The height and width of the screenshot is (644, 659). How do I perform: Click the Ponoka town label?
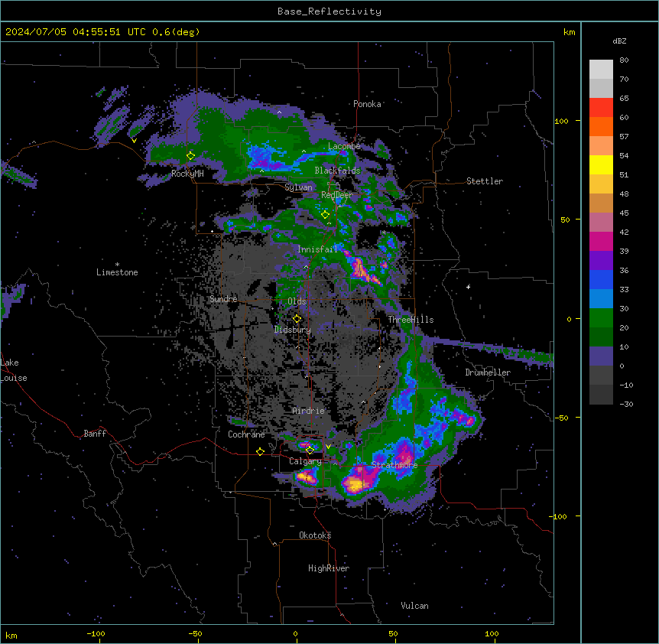[x=367, y=104]
